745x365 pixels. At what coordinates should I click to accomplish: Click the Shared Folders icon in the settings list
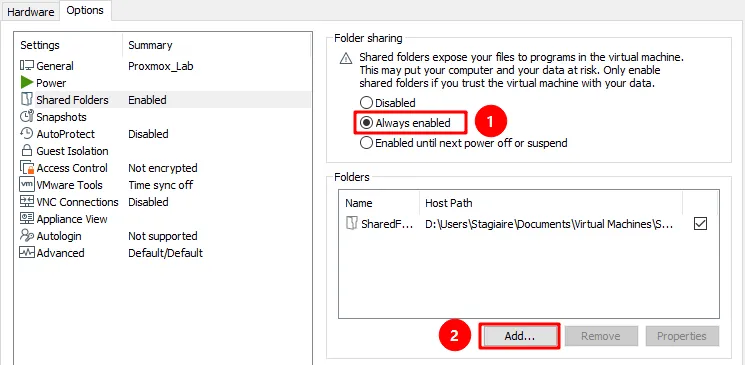coord(27,100)
